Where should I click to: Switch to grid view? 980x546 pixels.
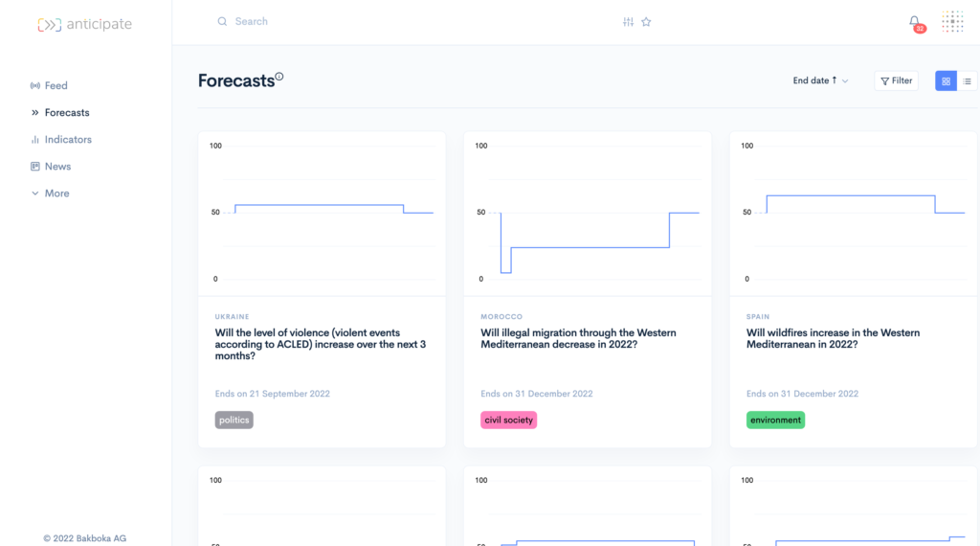[946, 80]
